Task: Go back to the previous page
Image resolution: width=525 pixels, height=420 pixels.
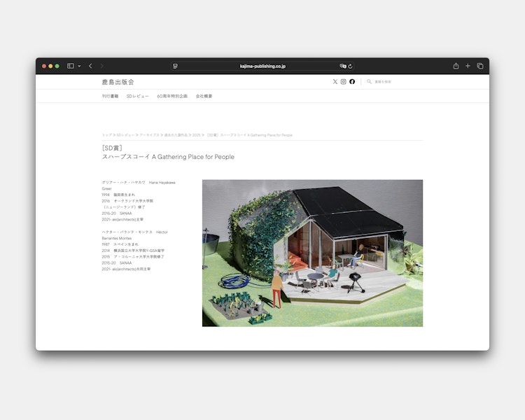Action: click(90, 66)
